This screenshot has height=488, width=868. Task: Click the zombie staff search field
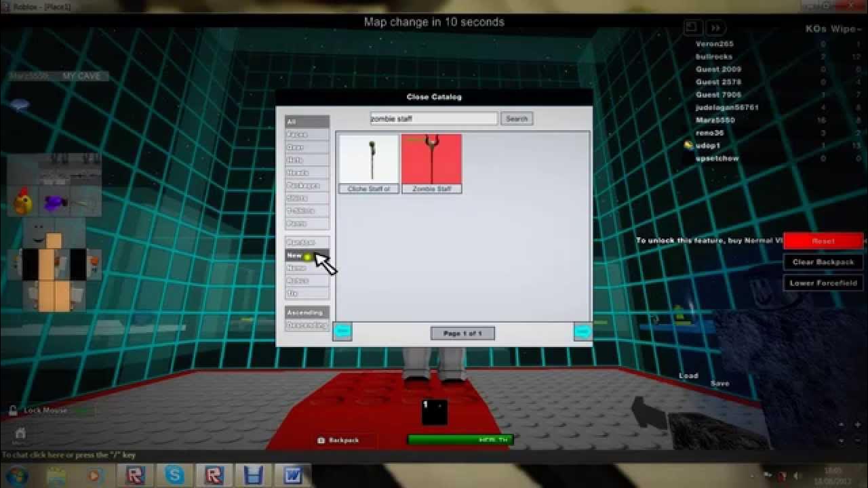click(434, 119)
